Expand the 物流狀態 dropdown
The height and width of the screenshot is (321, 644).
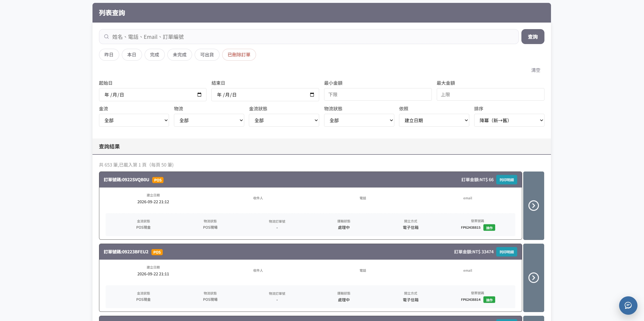click(x=359, y=120)
